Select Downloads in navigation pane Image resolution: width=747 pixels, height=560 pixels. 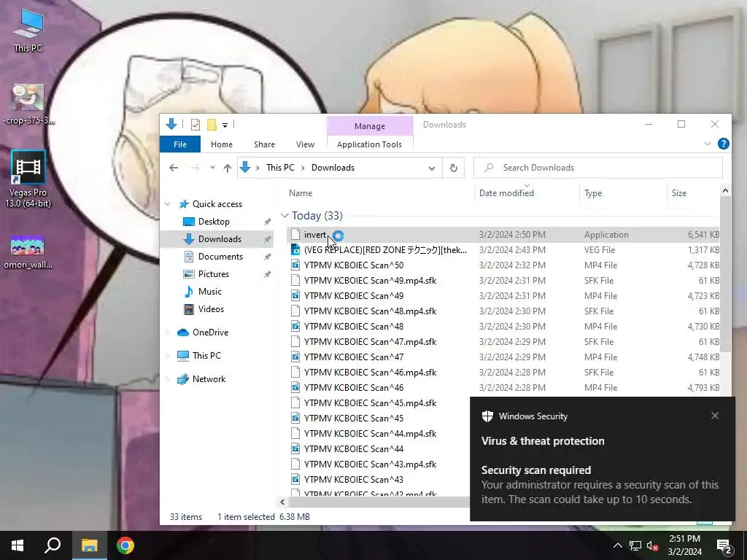coord(220,239)
